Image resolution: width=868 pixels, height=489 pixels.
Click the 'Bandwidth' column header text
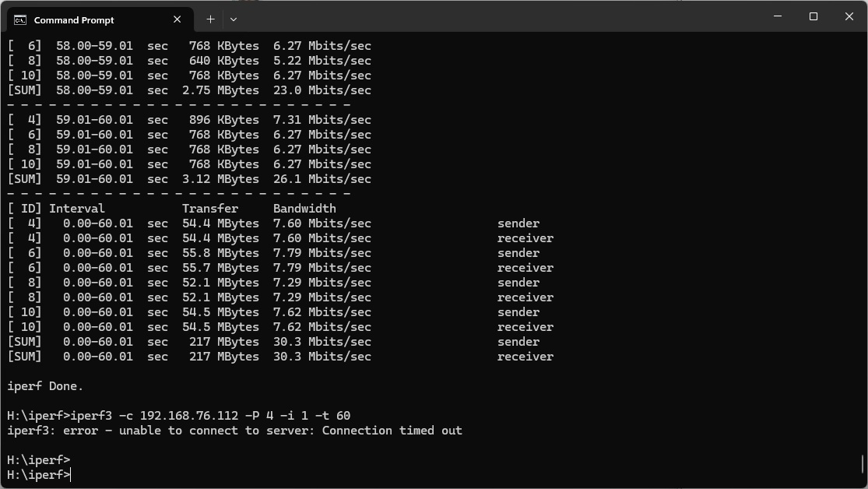pos(304,208)
